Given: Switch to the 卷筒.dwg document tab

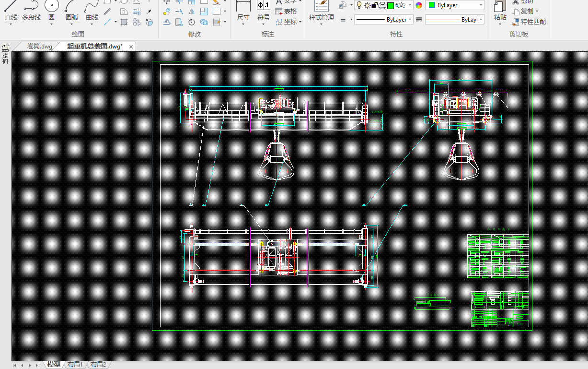Looking at the screenshot, I should [39, 46].
